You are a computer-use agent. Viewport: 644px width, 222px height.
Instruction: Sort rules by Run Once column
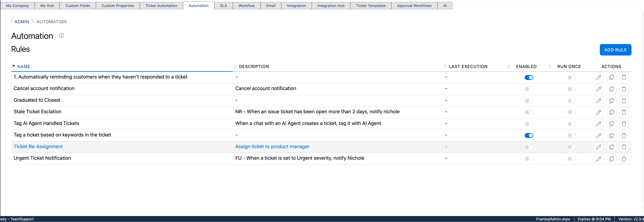569,67
